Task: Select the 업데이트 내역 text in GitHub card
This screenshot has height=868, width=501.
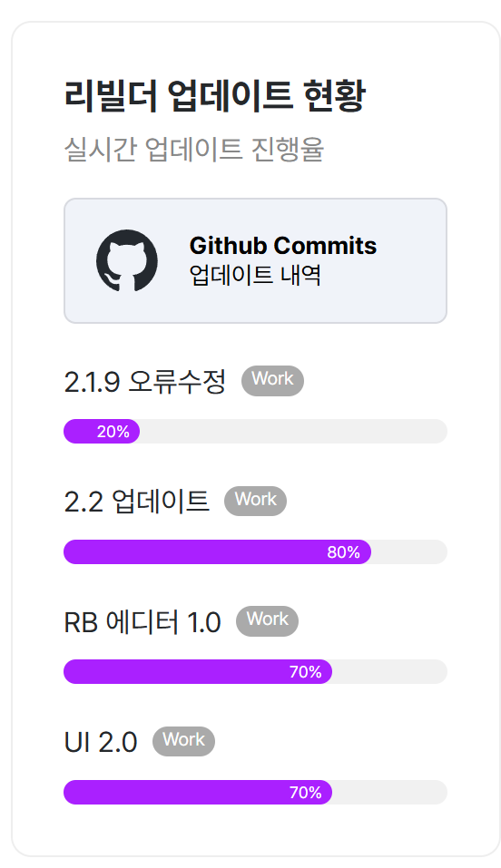Action: coord(255,275)
